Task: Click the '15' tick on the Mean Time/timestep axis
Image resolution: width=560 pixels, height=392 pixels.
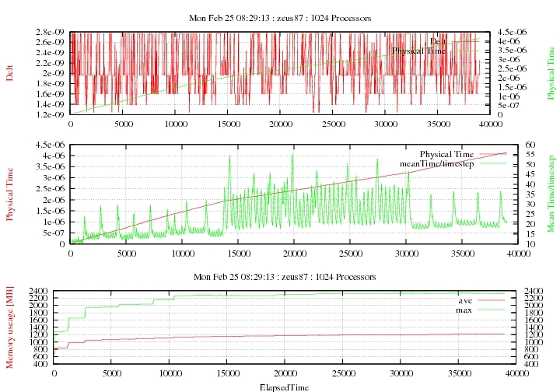Action: [x=530, y=234]
